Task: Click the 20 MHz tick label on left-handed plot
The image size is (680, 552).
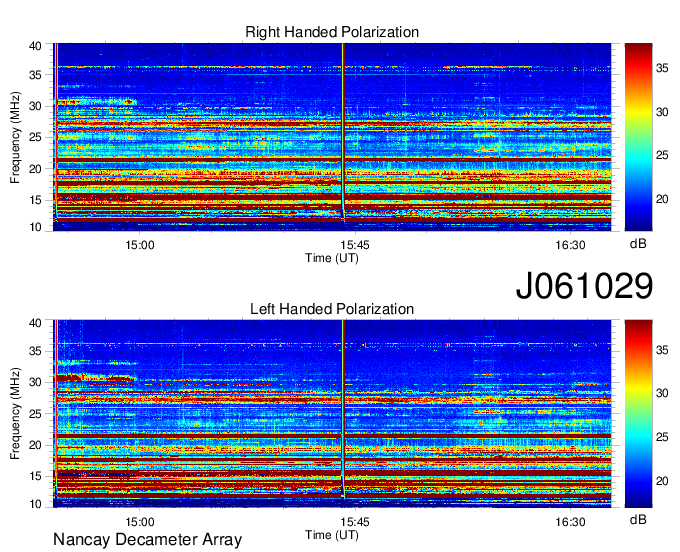Action: tap(35, 445)
